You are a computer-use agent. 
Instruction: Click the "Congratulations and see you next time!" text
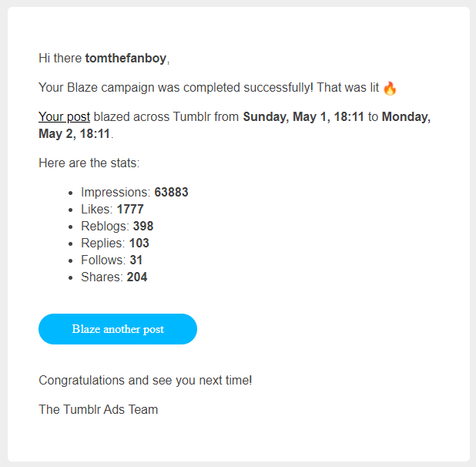(x=145, y=381)
